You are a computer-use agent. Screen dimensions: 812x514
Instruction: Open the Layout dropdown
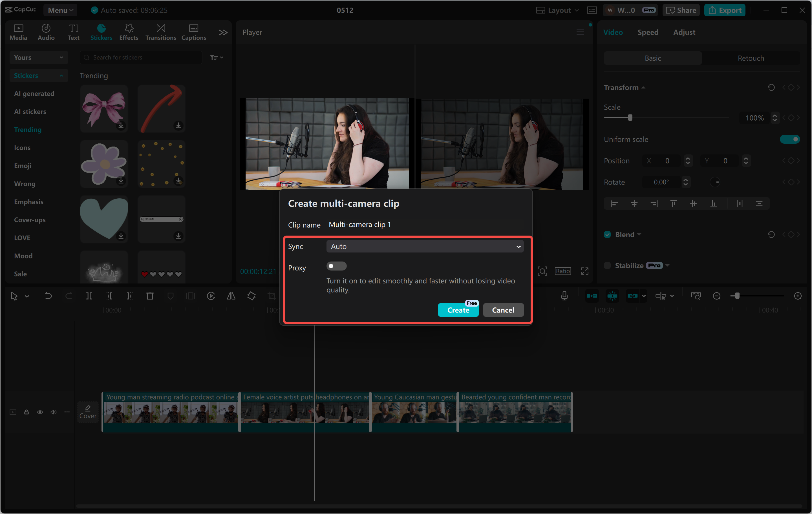click(x=558, y=10)
